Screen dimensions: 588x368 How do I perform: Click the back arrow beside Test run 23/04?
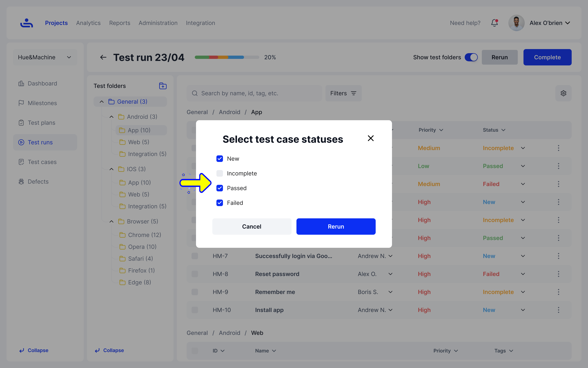pos(103,57)
